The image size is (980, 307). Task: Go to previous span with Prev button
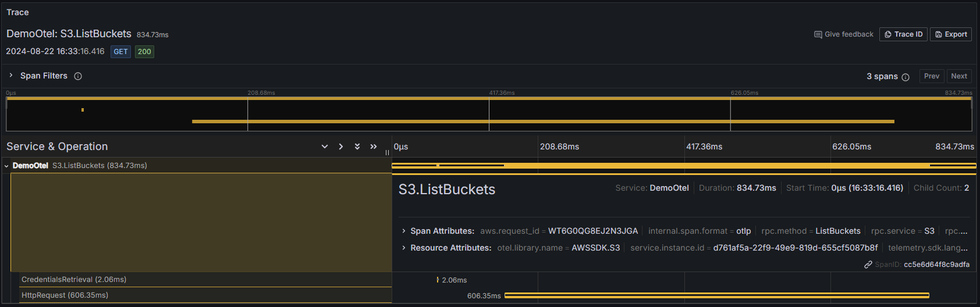[x=932, y=76]
